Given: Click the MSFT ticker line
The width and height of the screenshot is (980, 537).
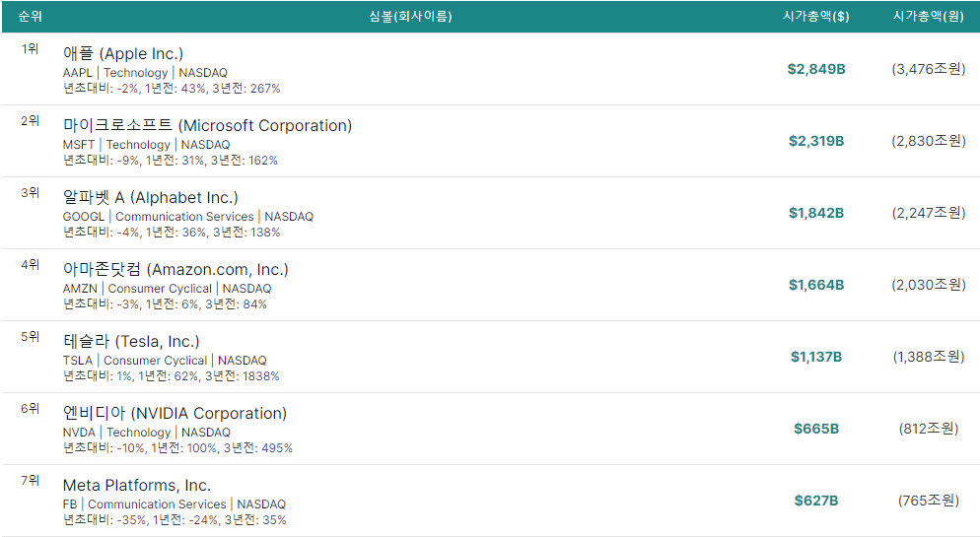Looking at the screenshot, I should pos(146,144).
